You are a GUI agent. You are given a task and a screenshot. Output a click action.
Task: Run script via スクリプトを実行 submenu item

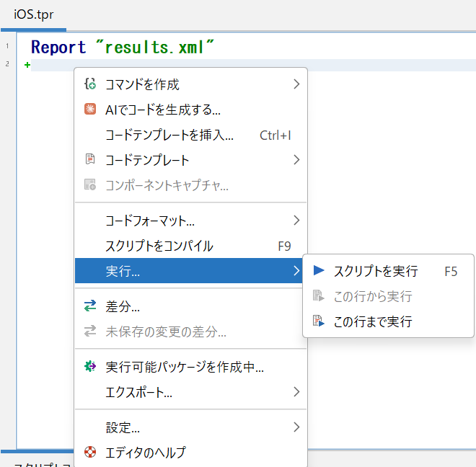(x=388, y=271)
